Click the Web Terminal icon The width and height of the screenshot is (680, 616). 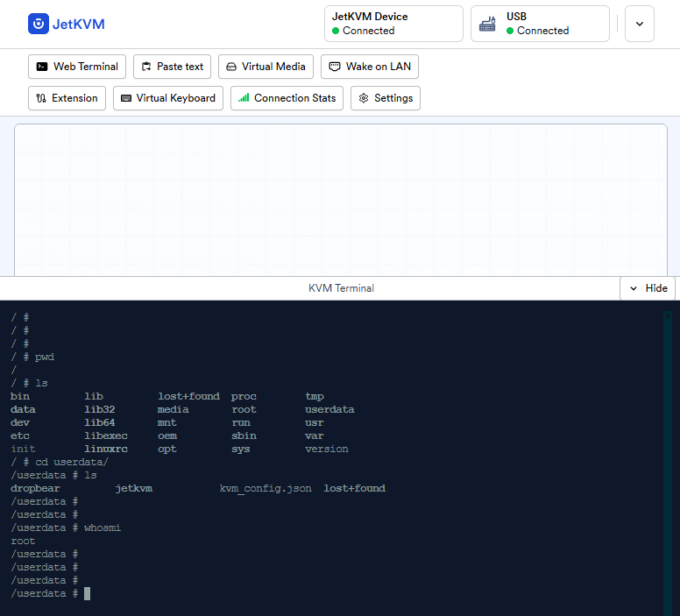(42, 67)
